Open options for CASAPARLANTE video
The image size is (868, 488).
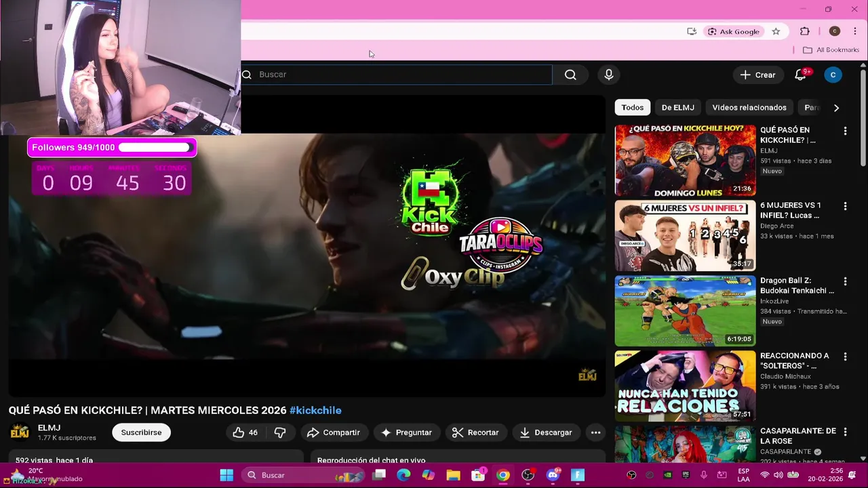845,432
